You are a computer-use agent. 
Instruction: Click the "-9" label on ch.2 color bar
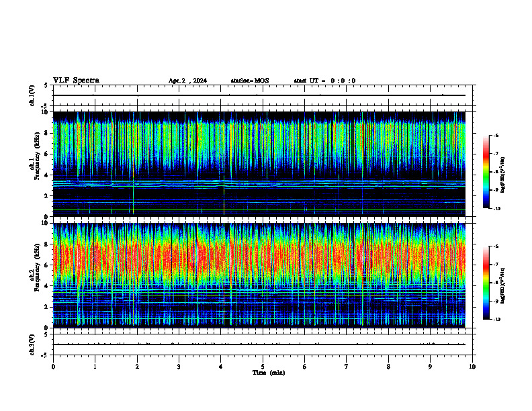[x=496, y=301]
